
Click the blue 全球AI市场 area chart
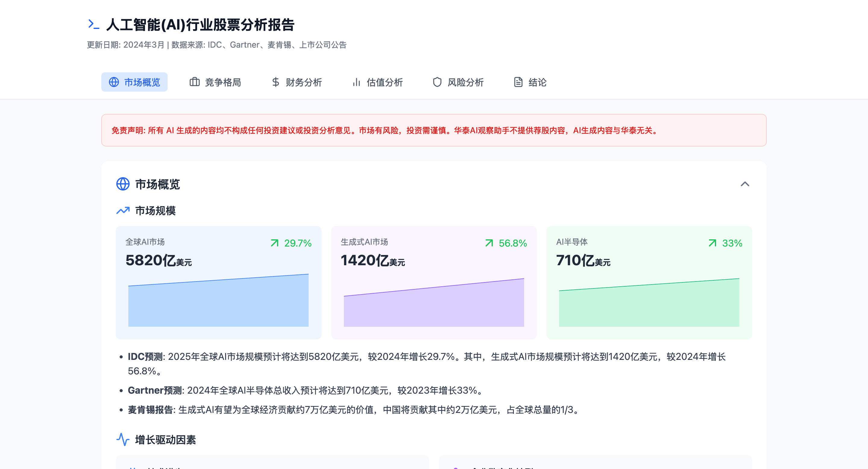[x=218, y=303]
